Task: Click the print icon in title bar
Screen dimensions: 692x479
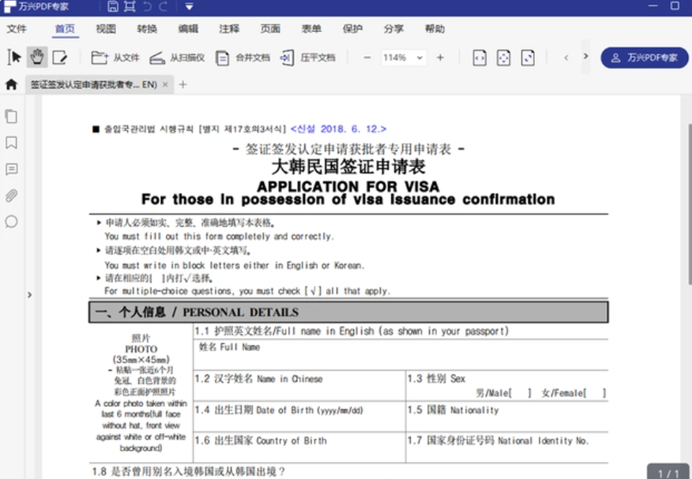Action: tap(130, 6)
